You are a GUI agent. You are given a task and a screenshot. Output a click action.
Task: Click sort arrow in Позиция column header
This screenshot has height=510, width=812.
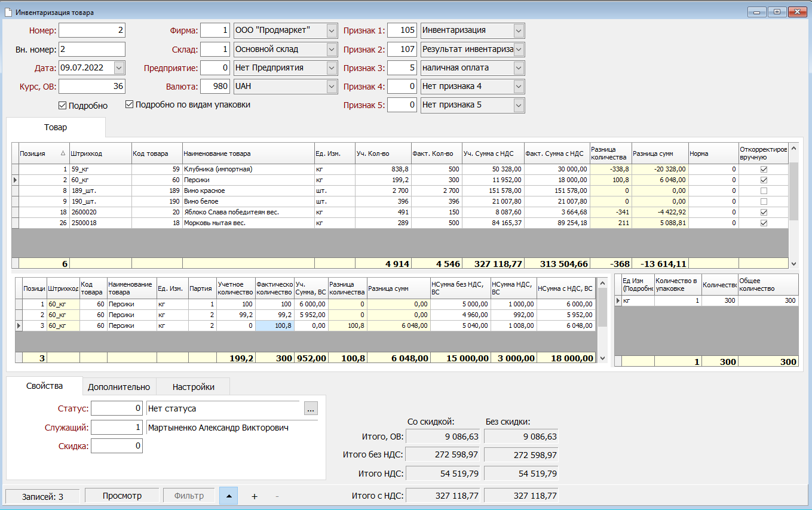point(63,153)
